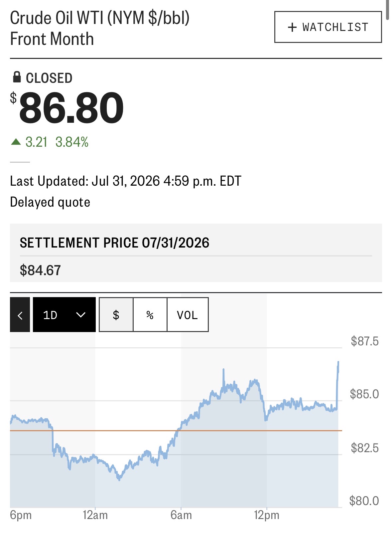Switch chart to dollar price view
Viewport: 392px width, 539px height.
[x=116, y=315]
